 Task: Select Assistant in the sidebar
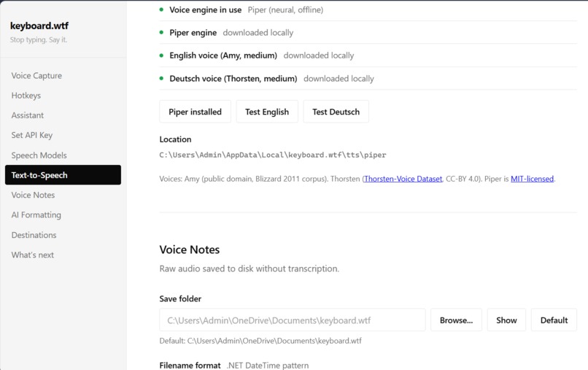point(28,115)
